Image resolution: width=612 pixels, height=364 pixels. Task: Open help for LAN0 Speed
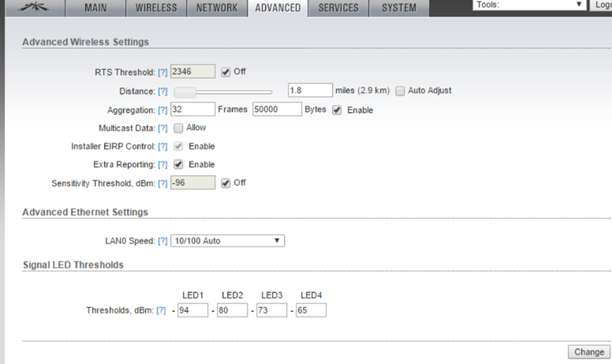162,241
